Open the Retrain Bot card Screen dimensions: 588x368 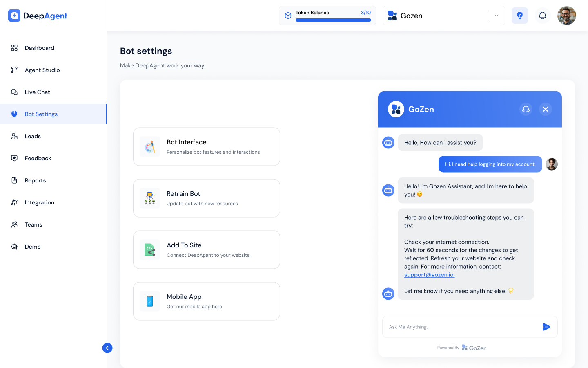point(207,198)
